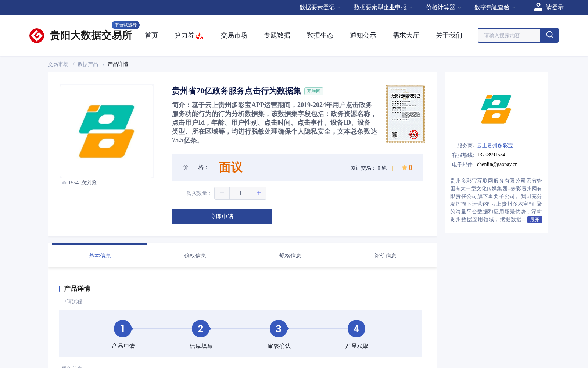Click the 立即申请 button
Viewport: 588px width, 368px height.
(222, 217)
